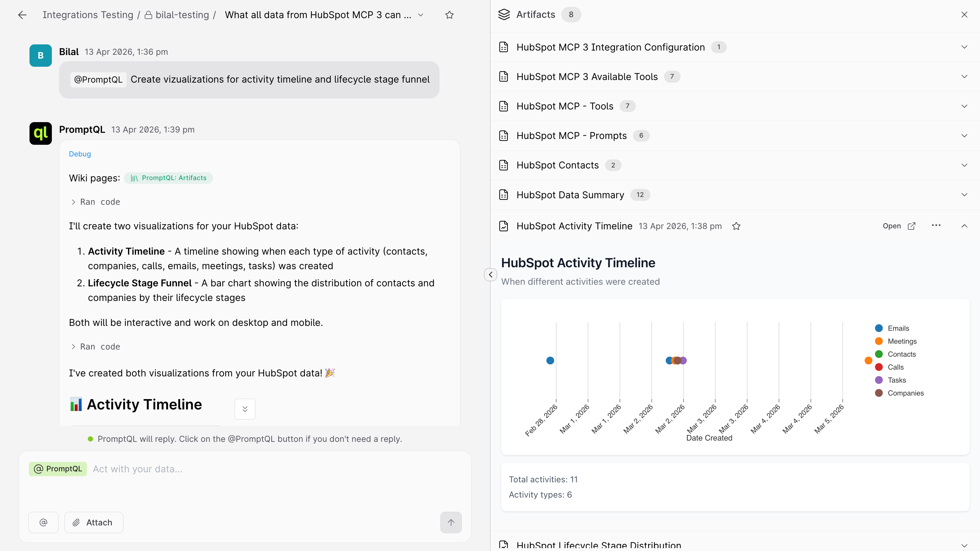Screen dimensions: 980x551
Task: Open the three-dots menu for Activity Timeline
Action: [x=936, y=225]
